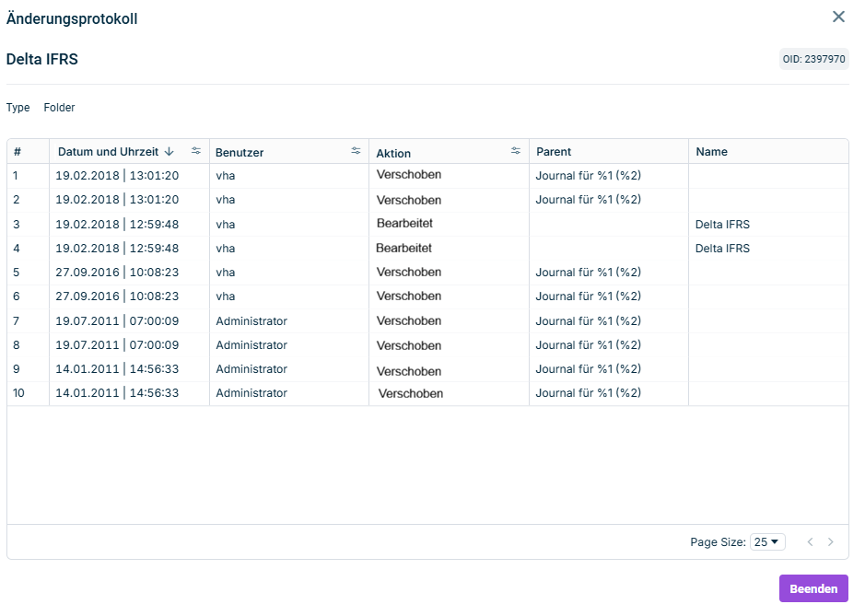Select Journal für %1 (%2) in row 8
Viewport: 865px width, 616px height.
[x=588, y=345]
